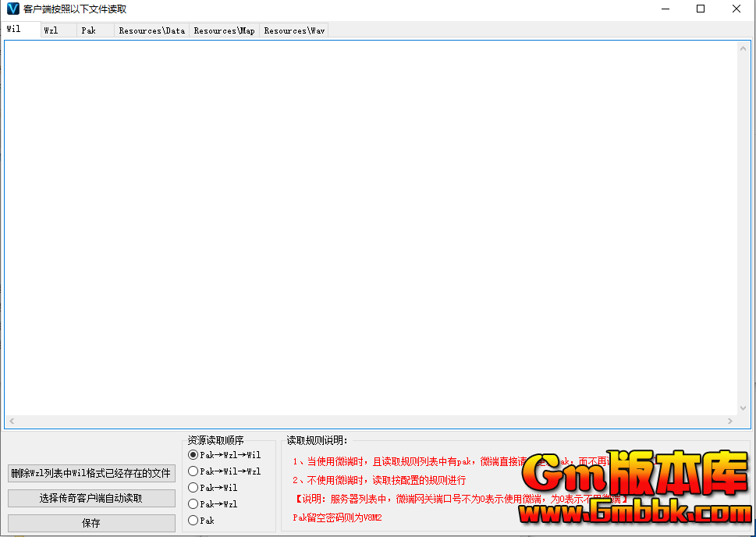Select the Pak-only radio option
This screenshot has height=537, width=756.
pyautogui.click(x=193, y=520)
